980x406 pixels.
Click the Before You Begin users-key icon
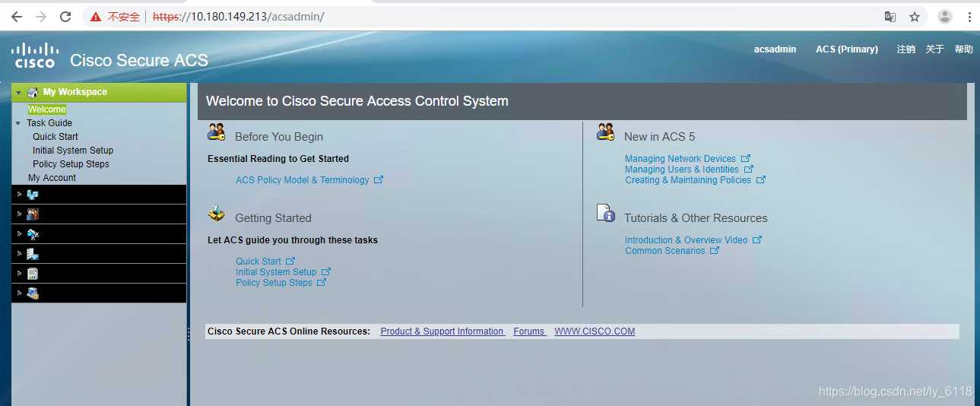[x=217, y=132]
